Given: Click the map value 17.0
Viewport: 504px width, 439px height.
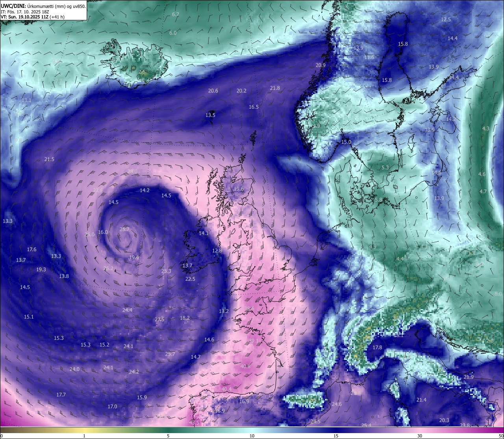Looking at the screenshot, I should (x=112, y=406).
